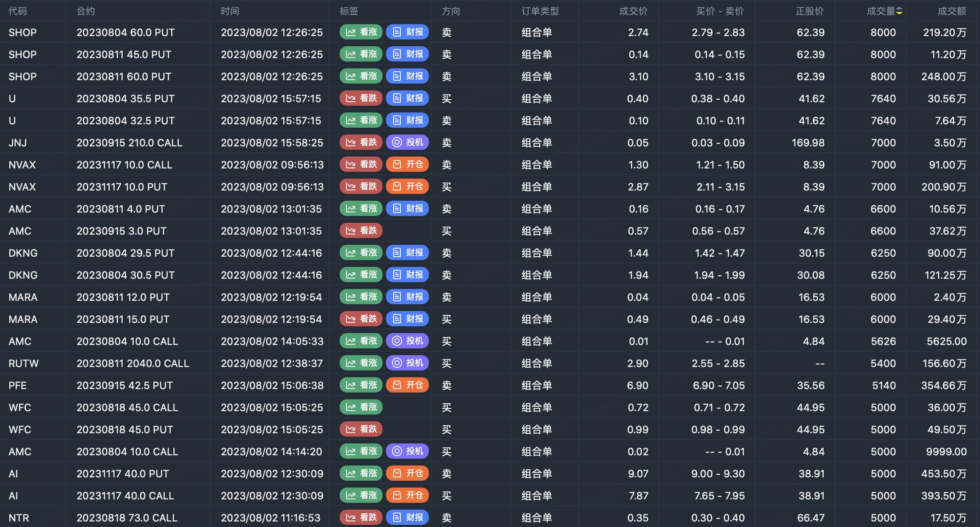Click 看涨 tag on DKNG 29.5 PUT row
Image resolution: width=980 pixels, height=527 pixels.
point(361,253)
